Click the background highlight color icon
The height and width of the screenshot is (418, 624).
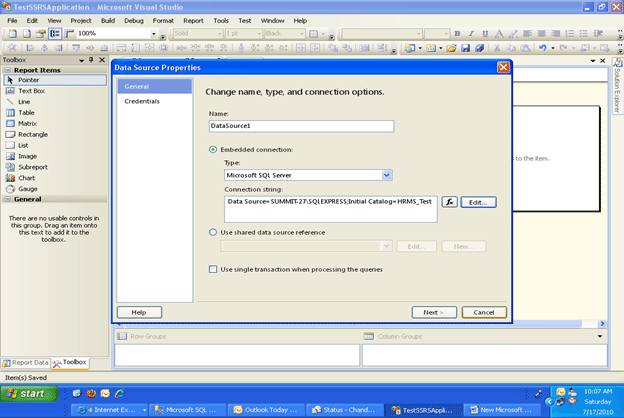coord(513,34)
